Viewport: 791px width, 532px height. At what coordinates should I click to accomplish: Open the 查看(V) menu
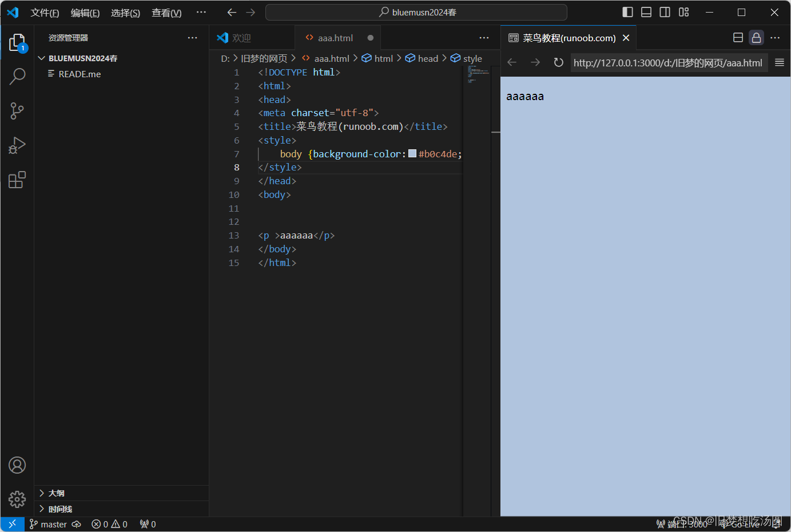(166, 13)
